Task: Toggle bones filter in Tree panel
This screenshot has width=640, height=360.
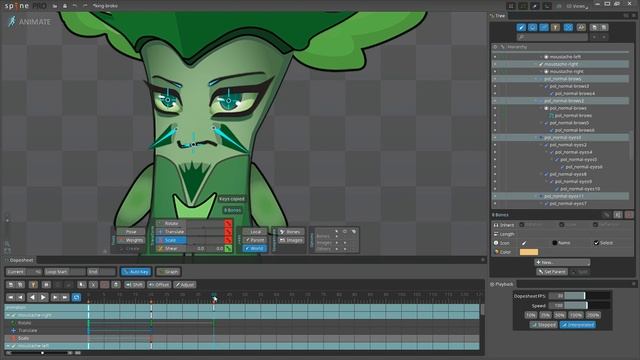Action: point(521,27)
